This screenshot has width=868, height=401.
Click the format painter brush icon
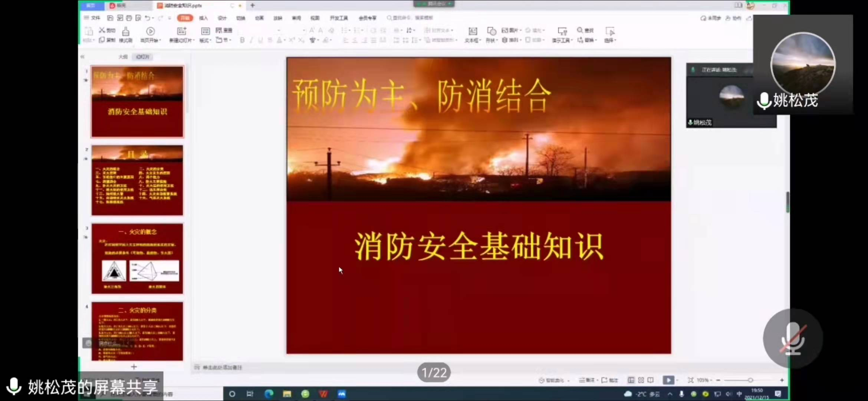point(126,31)
